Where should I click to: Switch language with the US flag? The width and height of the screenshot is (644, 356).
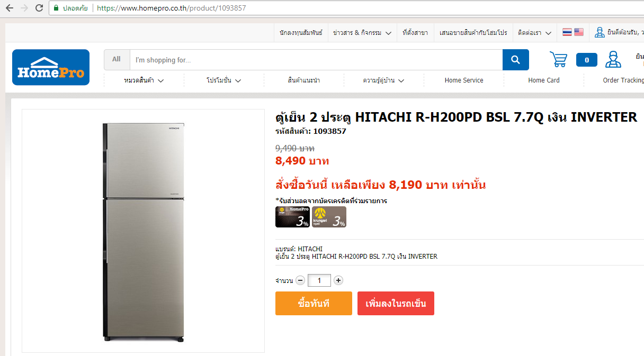pos(579,32)
